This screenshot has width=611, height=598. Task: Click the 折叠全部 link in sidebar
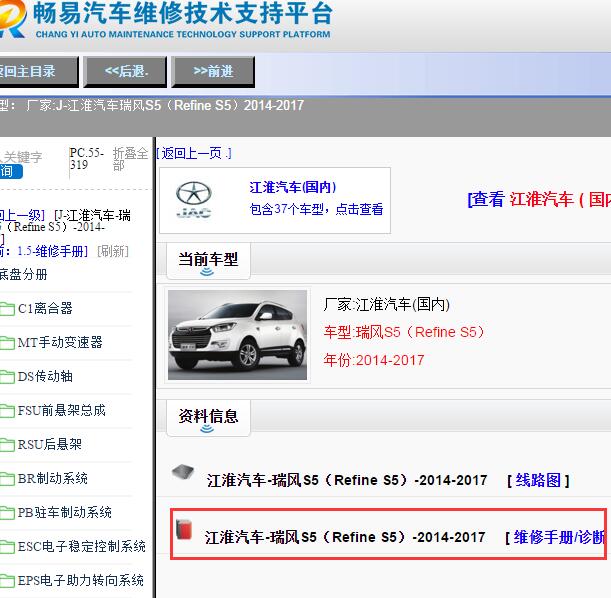coord(130,159)
